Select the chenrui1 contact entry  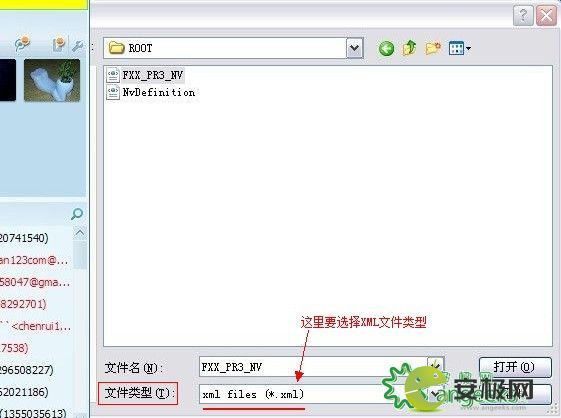click(36, 326)
